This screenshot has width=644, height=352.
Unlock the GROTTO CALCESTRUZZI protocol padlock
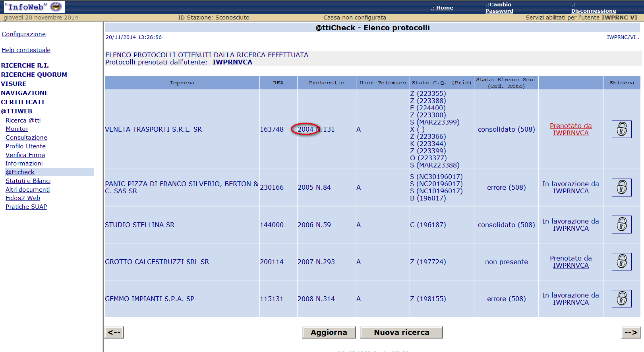(x=621, y=262)
